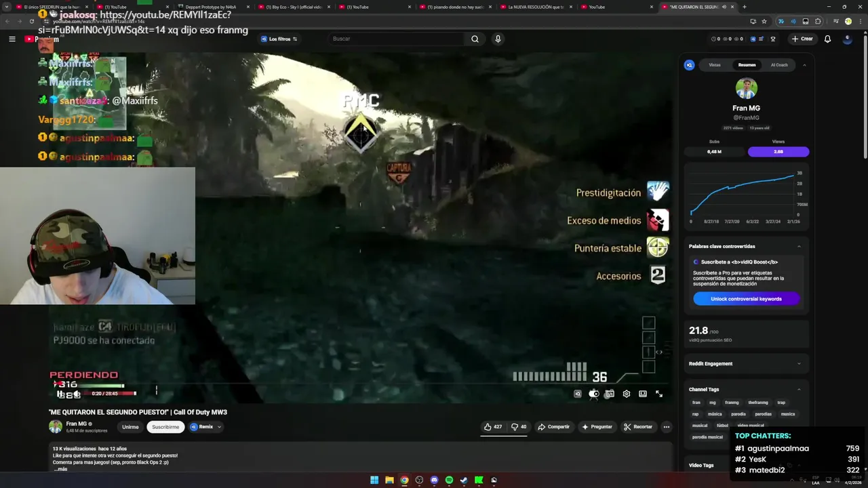
Task: Click the Crear button
Action: (x=802, y=39)
